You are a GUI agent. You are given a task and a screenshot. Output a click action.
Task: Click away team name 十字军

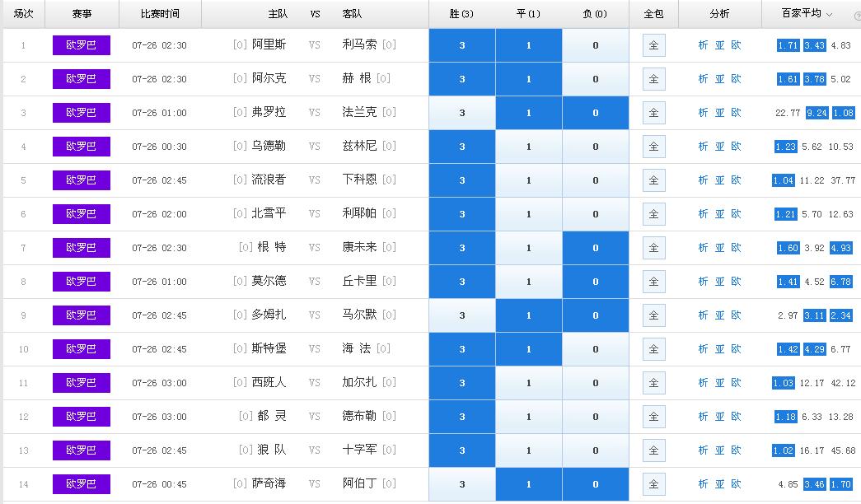click(x=359, y=450)
